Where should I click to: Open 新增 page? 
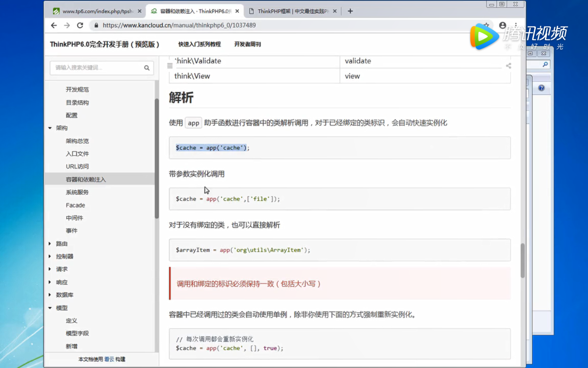coord(71,346)
